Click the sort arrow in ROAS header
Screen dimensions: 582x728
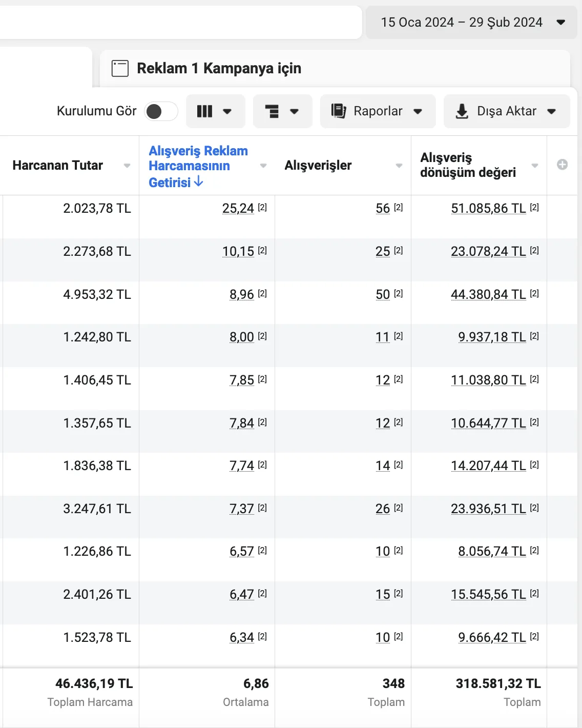199,181
